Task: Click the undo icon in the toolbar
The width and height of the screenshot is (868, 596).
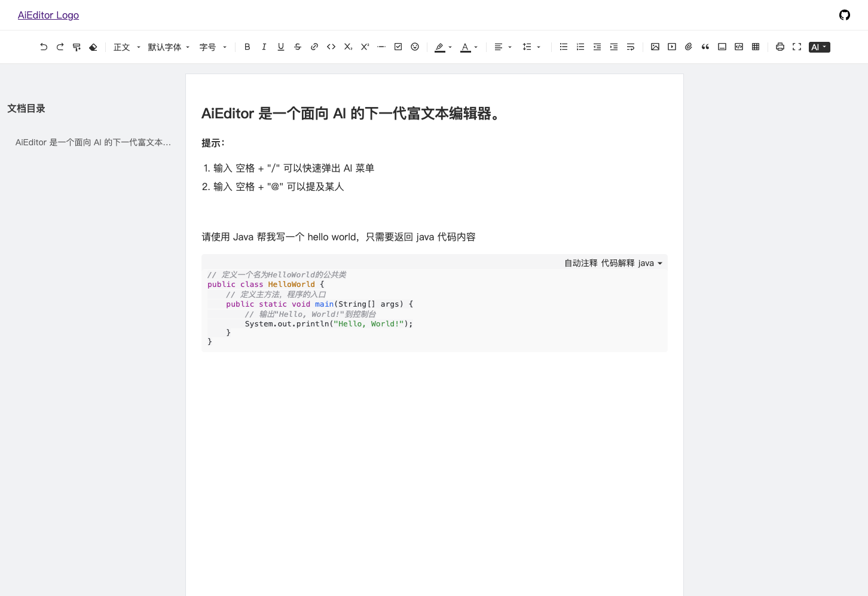Action: coord(43,47)
